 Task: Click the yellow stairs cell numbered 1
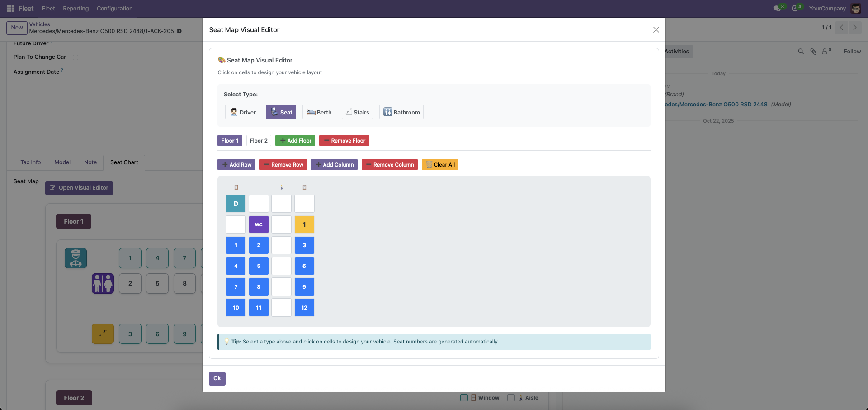coord(304,224)
